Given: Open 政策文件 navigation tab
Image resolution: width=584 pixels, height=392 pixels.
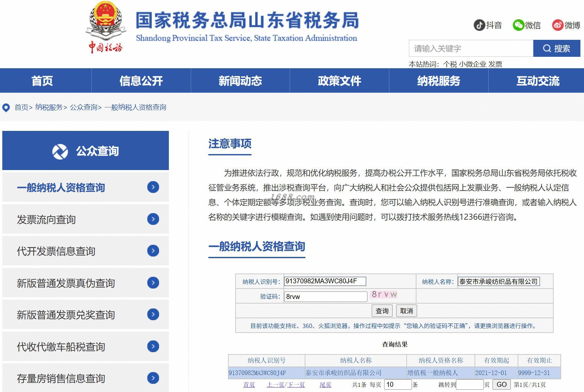Looking at the screenshot, I should (339, 81).
